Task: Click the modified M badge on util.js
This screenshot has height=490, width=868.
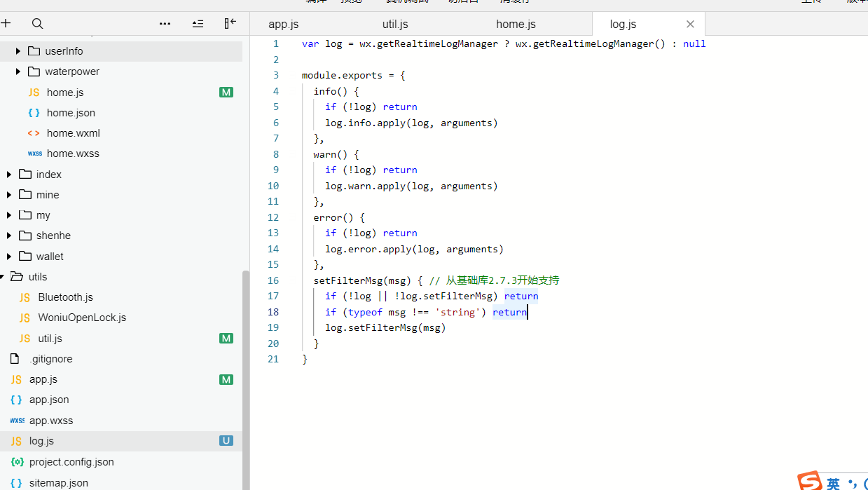Action: coord(226,339)
